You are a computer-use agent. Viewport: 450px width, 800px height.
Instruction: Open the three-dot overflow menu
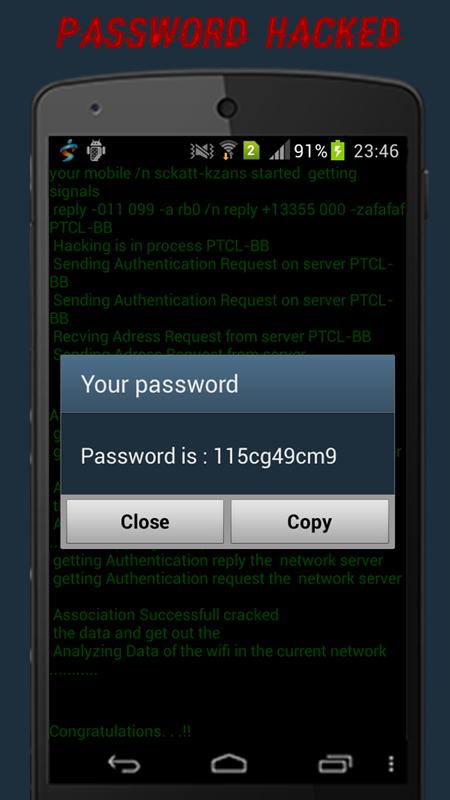(x=391, y=764)
